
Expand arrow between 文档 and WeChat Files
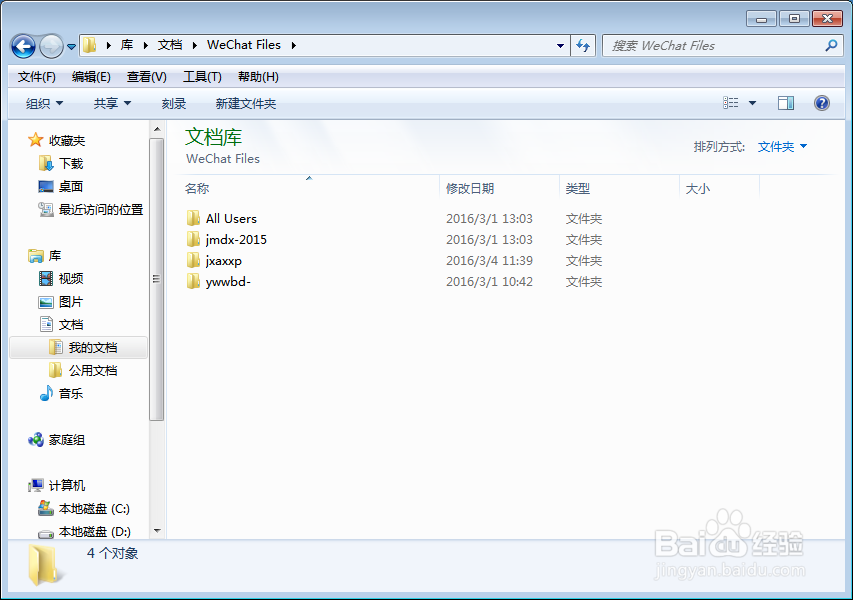point(194,45)
